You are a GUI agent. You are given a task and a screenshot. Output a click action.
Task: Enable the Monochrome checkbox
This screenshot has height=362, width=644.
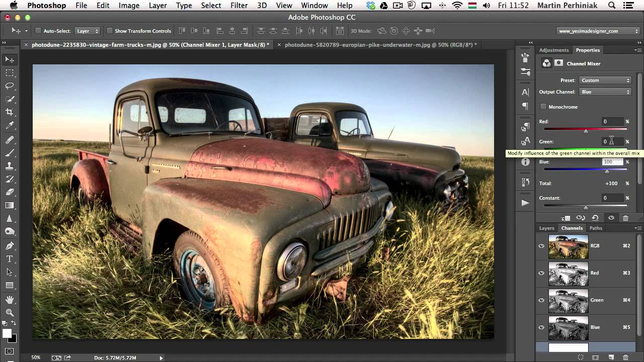[x=543, y=107]
